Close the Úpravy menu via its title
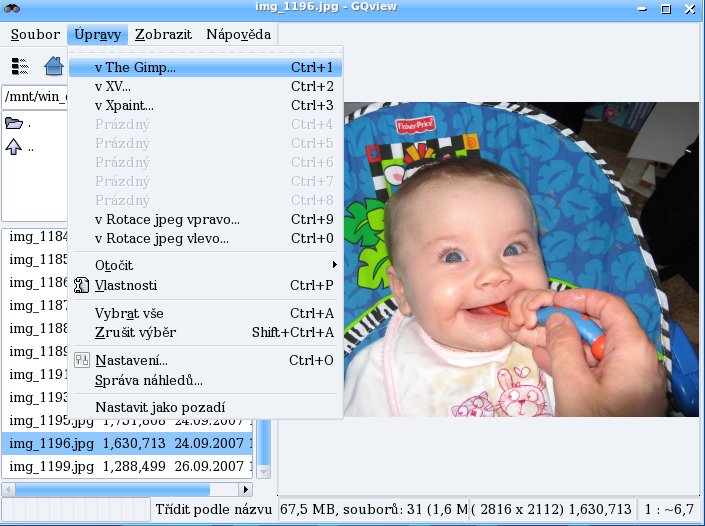The image size is (705, 526). (98, 34)
